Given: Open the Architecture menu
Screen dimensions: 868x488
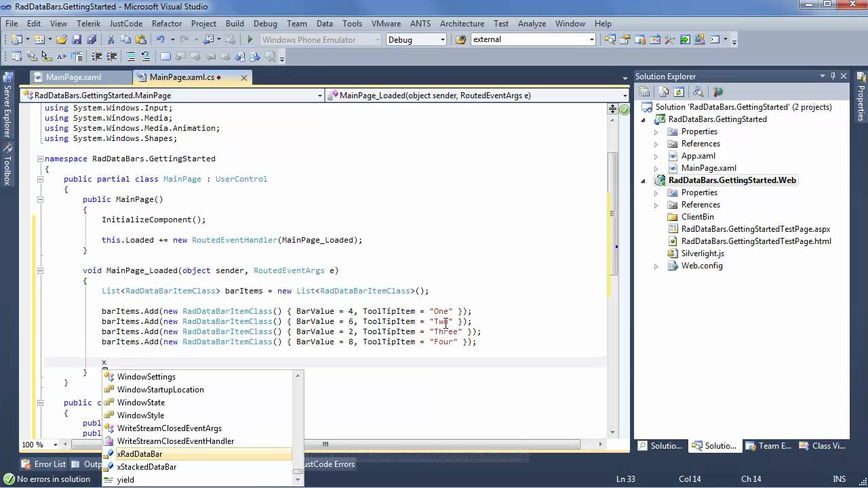Looking at the screenshot, I should (462, 23).
